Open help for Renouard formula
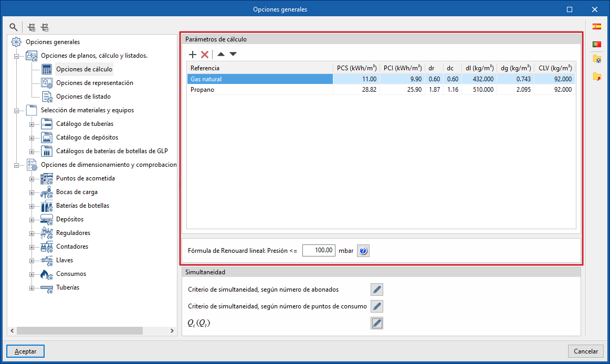610x364 pixels. (363, 251)
